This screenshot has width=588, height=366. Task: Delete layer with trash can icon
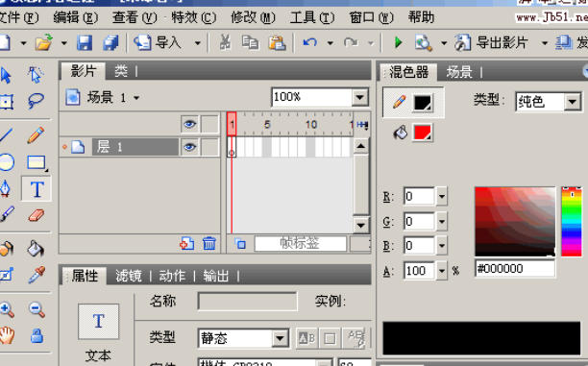(209, 243)
